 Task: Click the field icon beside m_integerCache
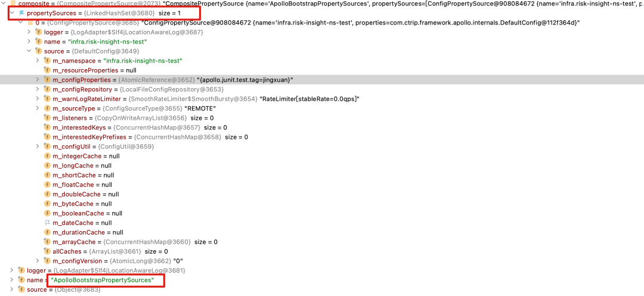(48, 156)
